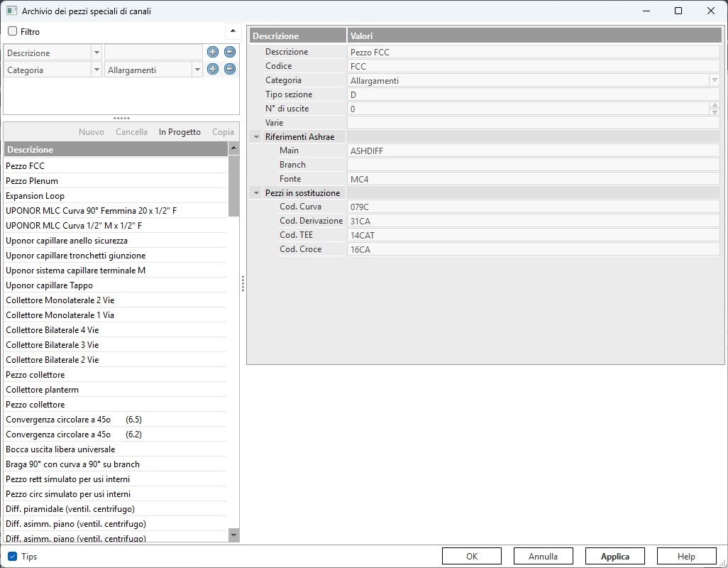
Task: Open the Allargamenti filter value dropdown
Action: (x=197, y=70)
